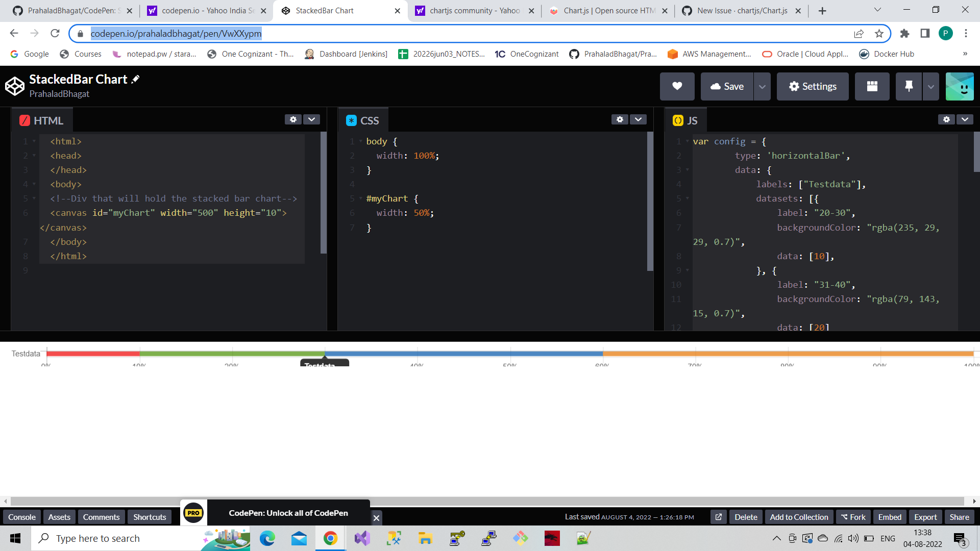
Task: Bookmark this page with star icon
Action: 879,34
